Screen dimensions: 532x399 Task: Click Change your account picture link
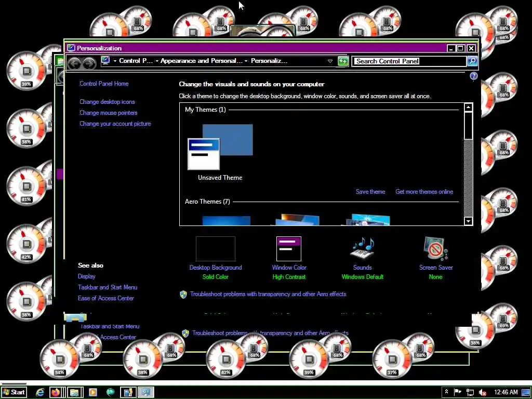tap(115, 124)
